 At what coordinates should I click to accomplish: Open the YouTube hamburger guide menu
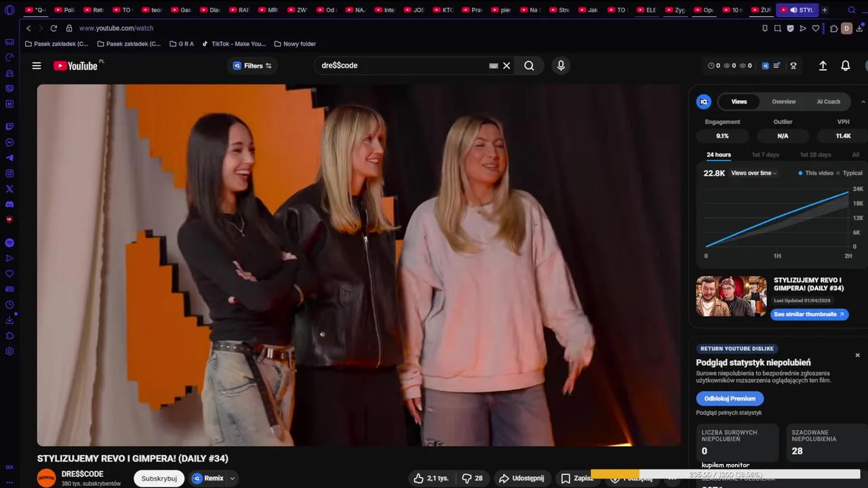pos(37,66)
